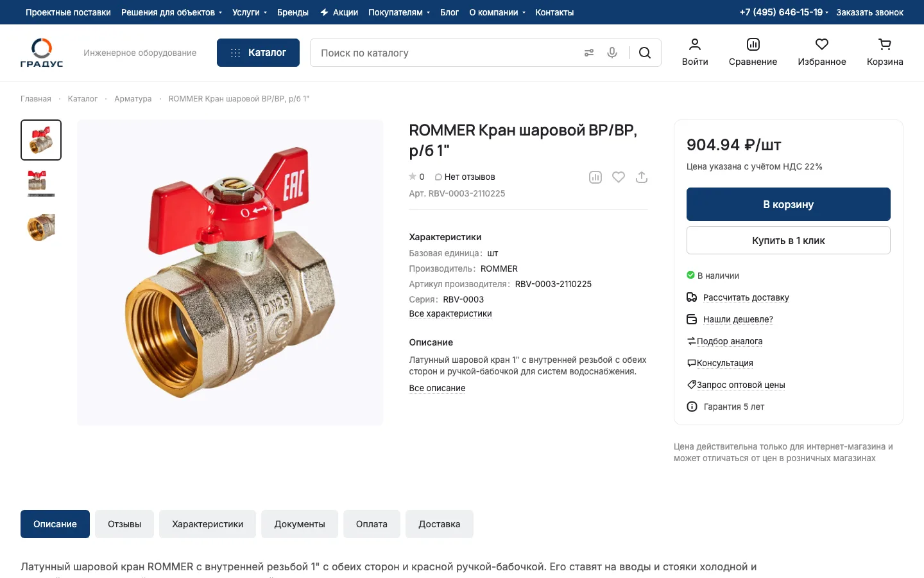
Task: Add product to comparison via chart icon
Action: pyautogui.click(x=595, y=177)
